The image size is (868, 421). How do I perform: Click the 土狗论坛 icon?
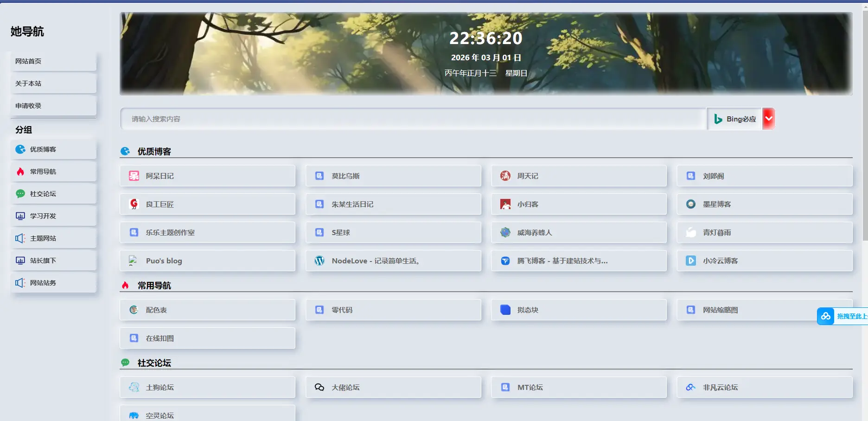click(134, 388)
